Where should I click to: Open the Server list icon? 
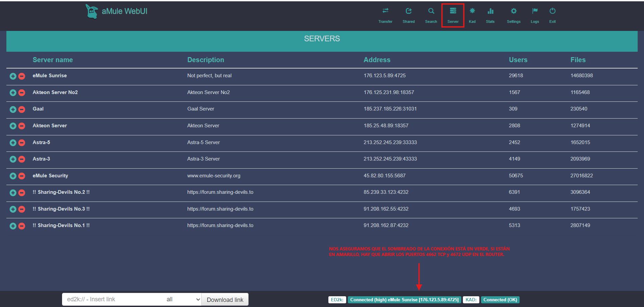(x=453, y=11)
